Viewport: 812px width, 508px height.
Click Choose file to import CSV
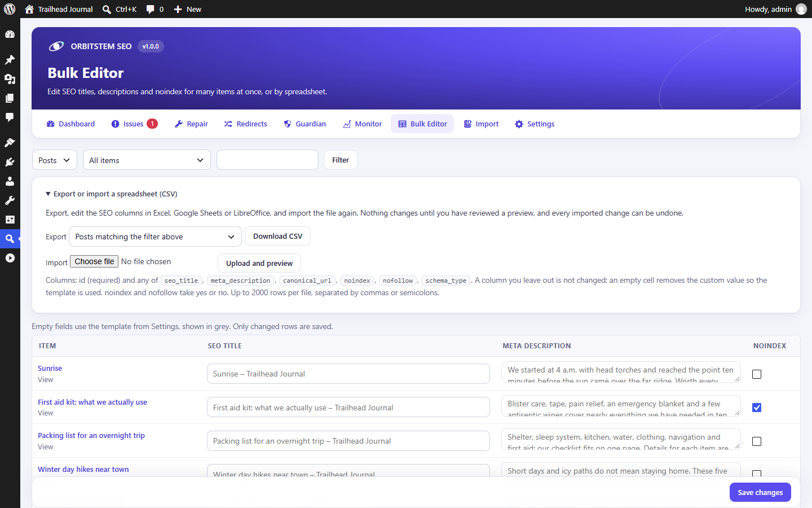coord(94,261)
